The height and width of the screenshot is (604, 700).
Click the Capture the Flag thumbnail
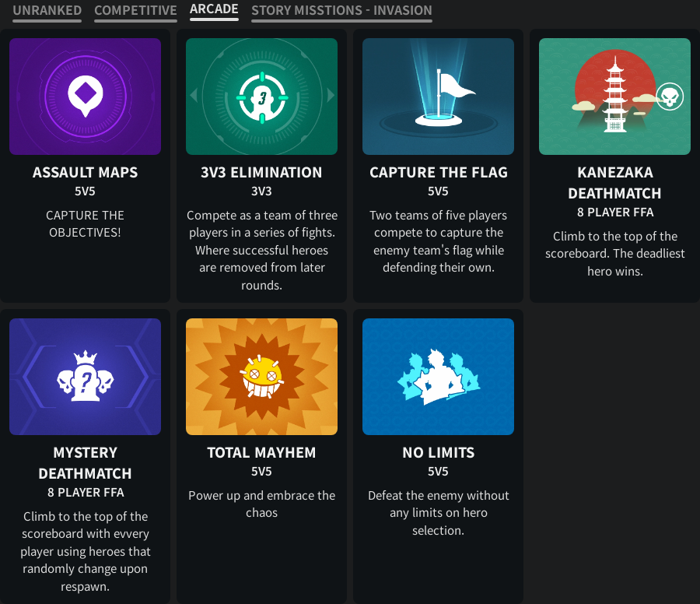tap(439, 97)
